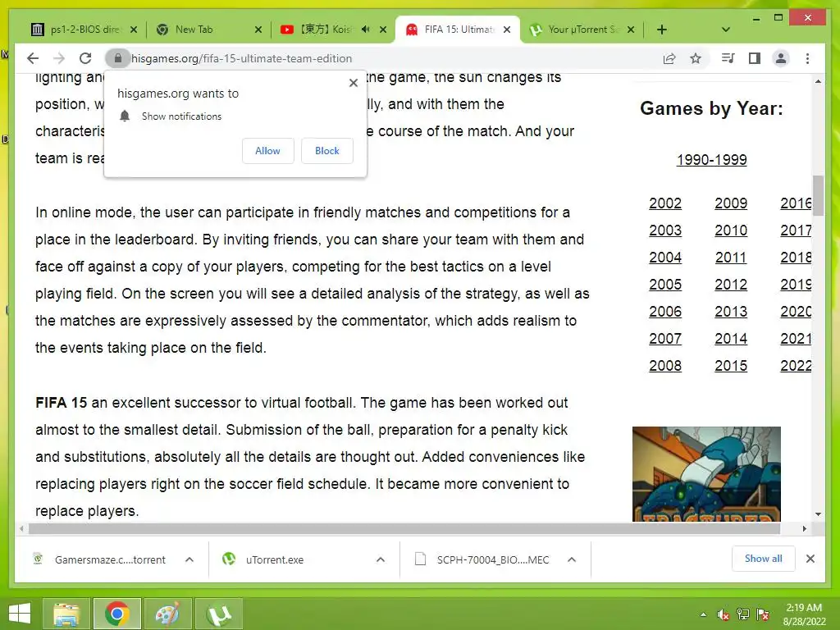This screenshot has height=630, width=840.
Task: Go forward to next page
Action: click(59, 58)
